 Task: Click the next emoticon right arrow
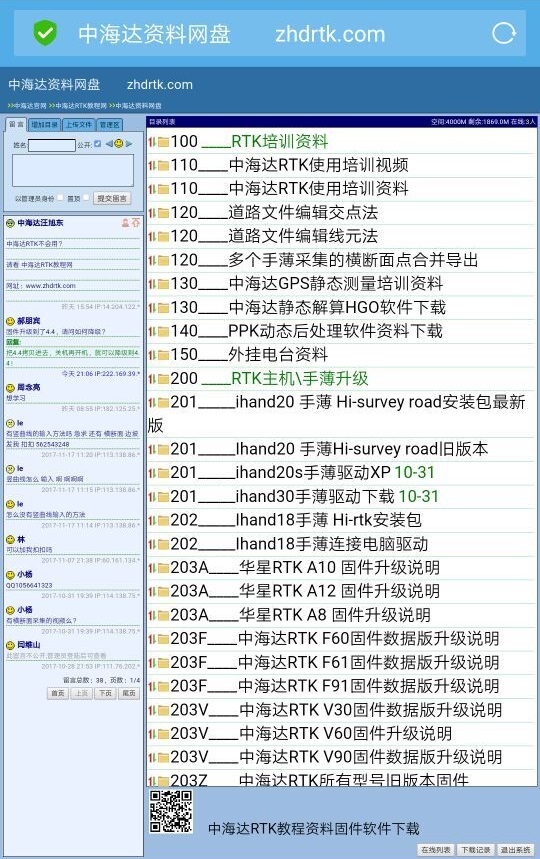[x=129, y=144]
